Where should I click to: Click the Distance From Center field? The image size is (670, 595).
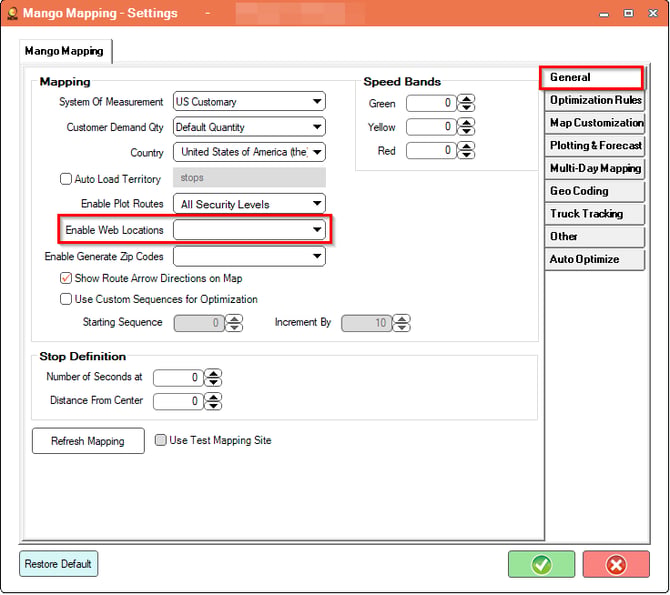(x=178, y=401)
